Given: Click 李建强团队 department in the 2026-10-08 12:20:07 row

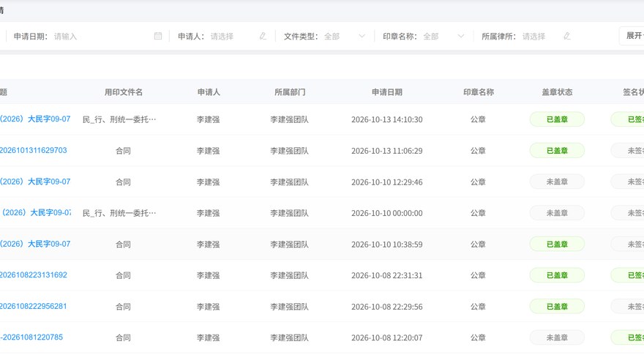Looking at the screenshot, I should (289, 338).
